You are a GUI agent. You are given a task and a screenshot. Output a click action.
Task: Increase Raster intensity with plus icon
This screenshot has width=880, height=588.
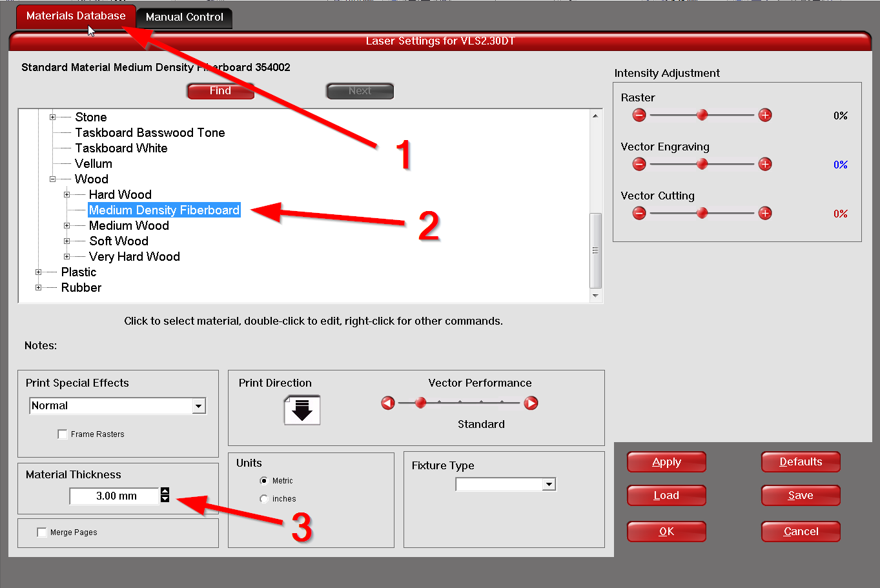pos(765,116)
